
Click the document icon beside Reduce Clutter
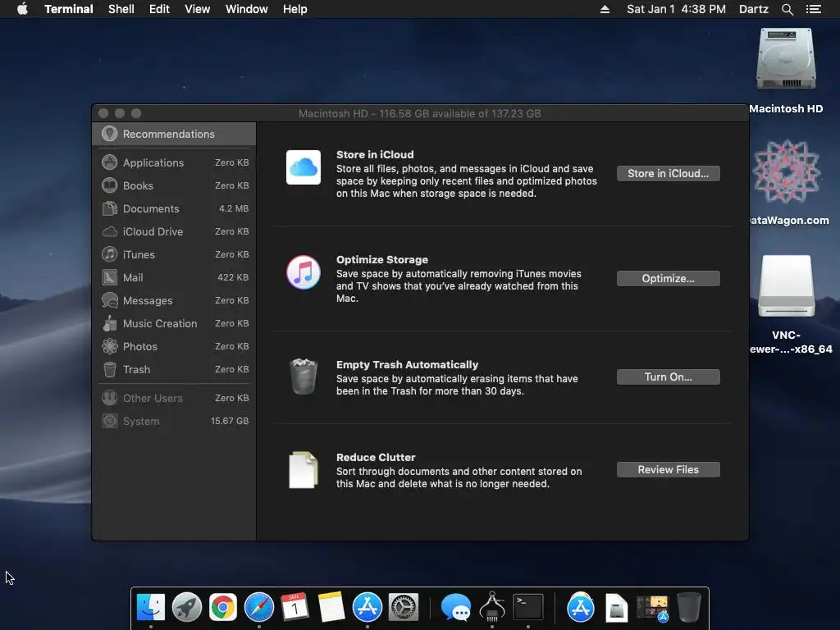click(x=304, y=470)
